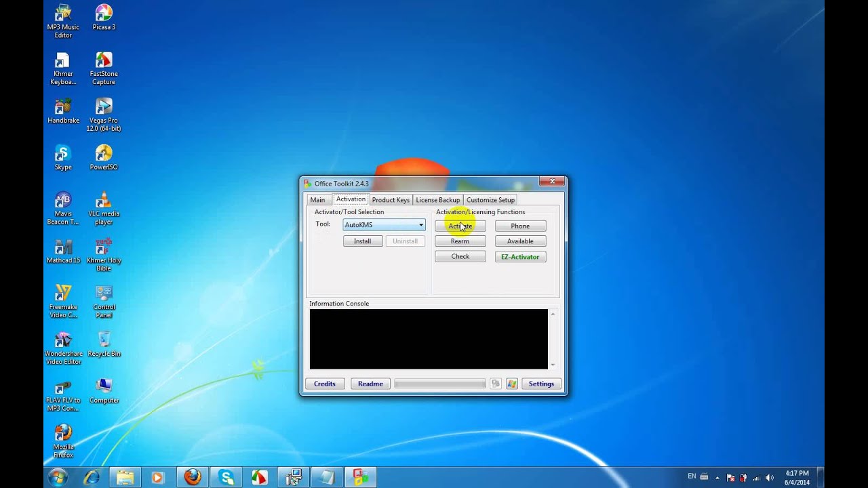The width and height of the screenshot is (868, 488).
Task: Open Windows Media Player from the taskbar
Action: [157, 477]
